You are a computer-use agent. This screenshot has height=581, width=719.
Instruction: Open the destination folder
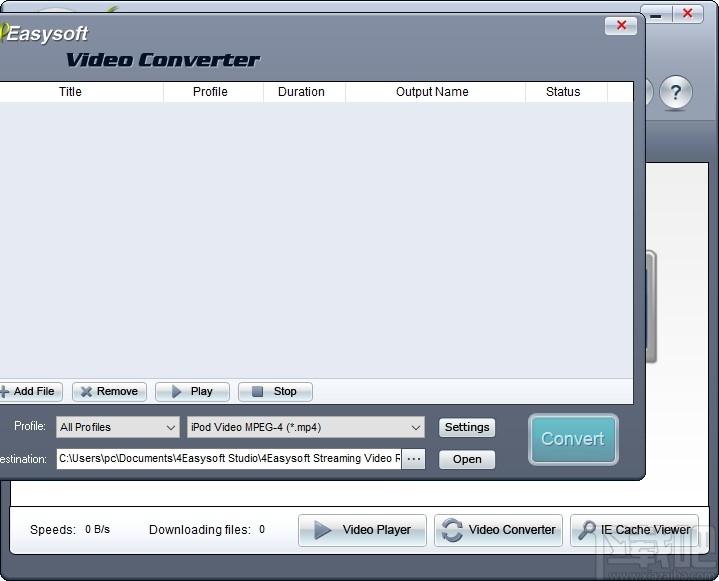[467, 460]
